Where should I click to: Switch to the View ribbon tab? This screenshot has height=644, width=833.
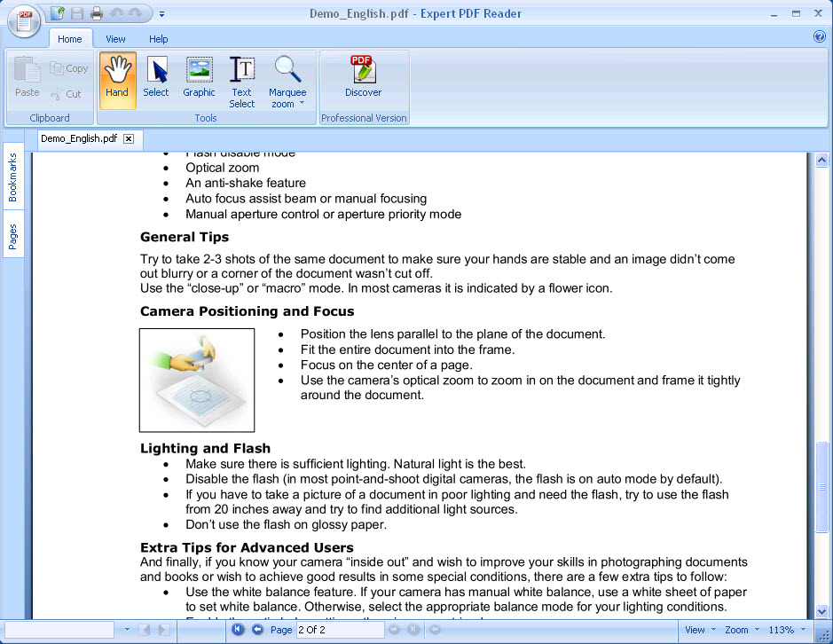click(115, 39)
